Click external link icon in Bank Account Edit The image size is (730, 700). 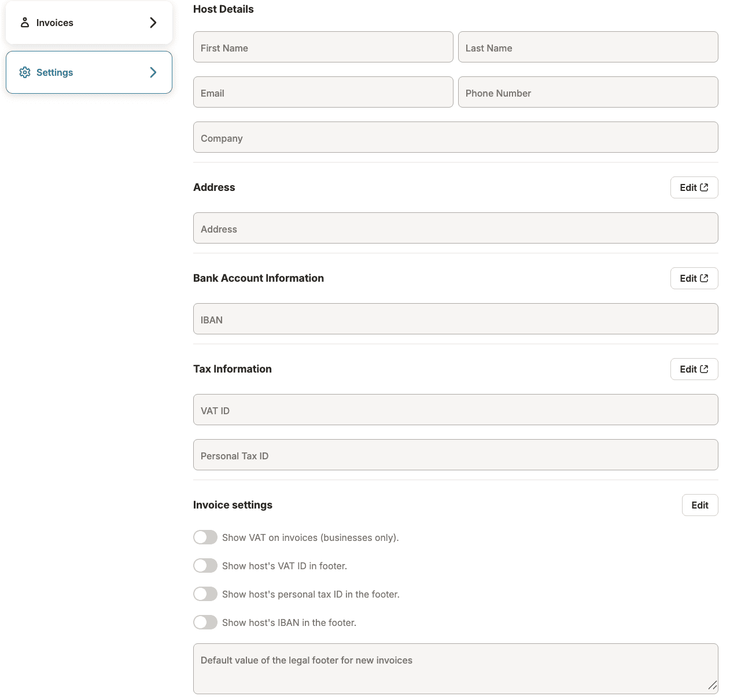tap(704, 278)
